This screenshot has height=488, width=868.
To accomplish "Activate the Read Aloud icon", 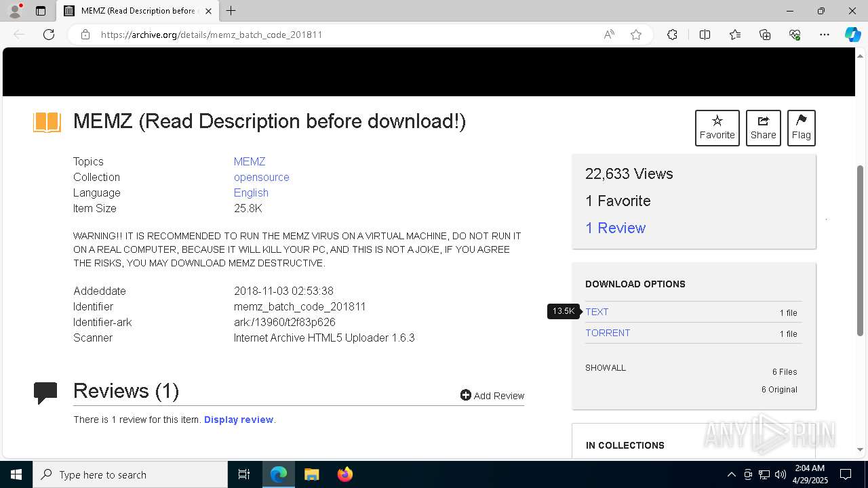I will 609,35.
